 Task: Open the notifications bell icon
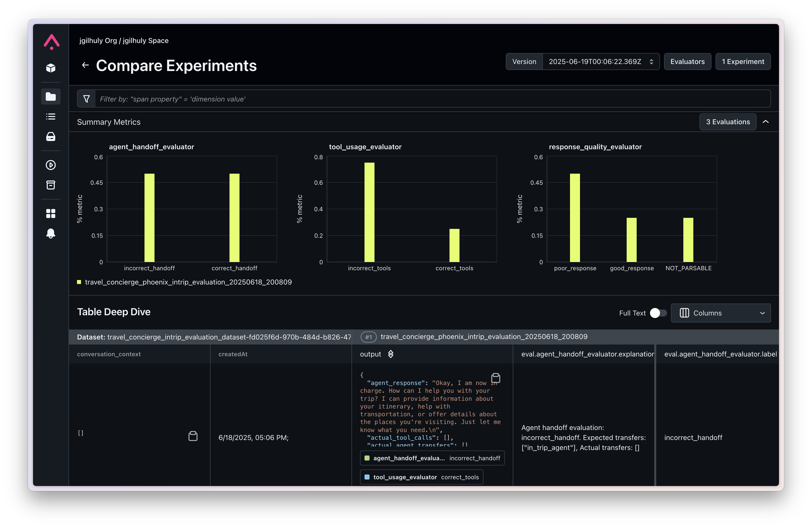click(51, 234)
